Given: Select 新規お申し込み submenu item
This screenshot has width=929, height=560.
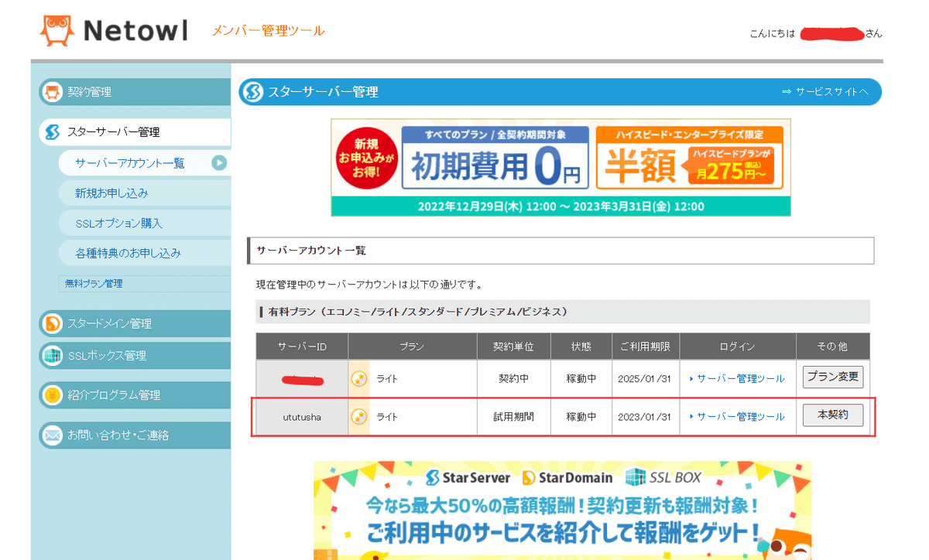Looking at the screenshot, I should tap(144, 193).
